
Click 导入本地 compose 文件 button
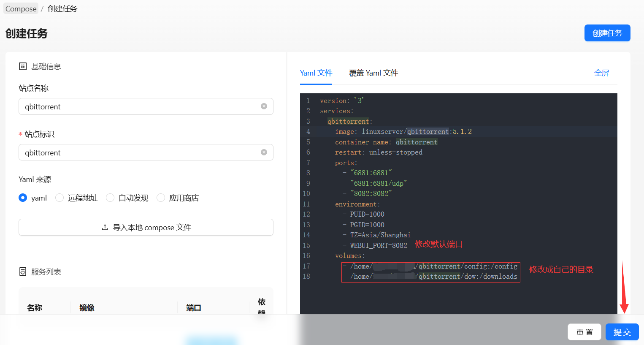[x=146, y=227]
